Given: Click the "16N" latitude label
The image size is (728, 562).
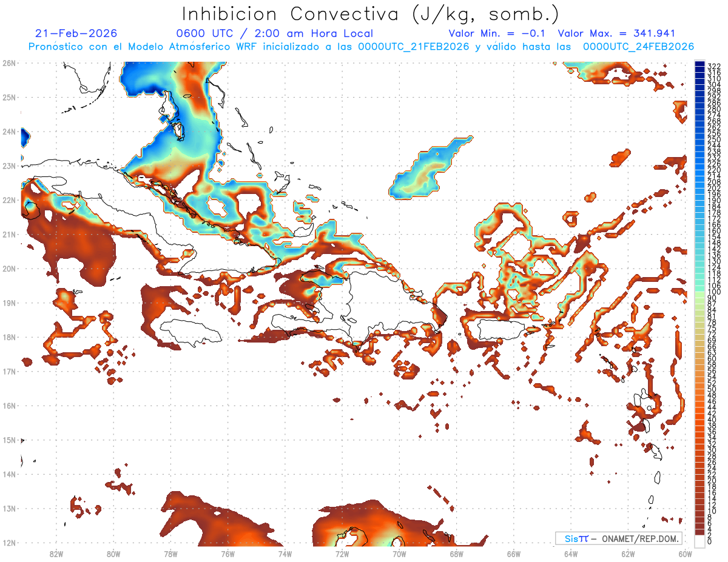Looking at the screenshot, I should click(x=8, y=406).
